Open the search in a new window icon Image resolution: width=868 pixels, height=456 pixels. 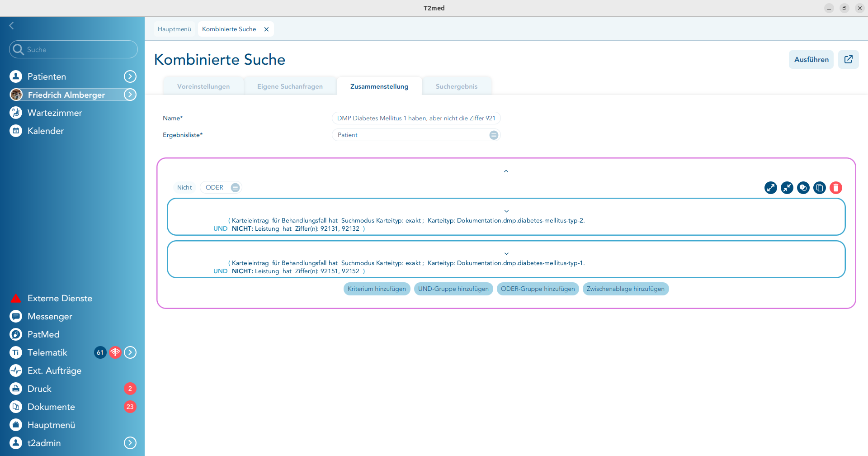pyautogui.click(x=849, y=59)
